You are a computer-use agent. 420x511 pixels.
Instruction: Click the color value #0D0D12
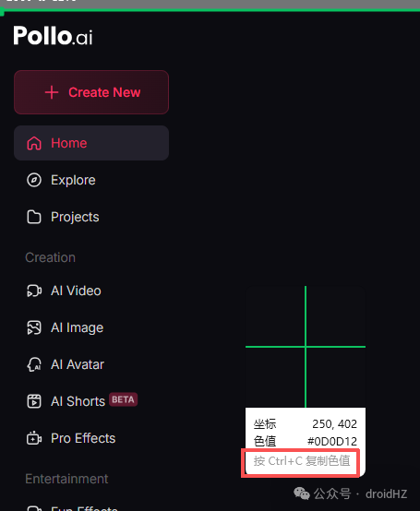(332, 441)
